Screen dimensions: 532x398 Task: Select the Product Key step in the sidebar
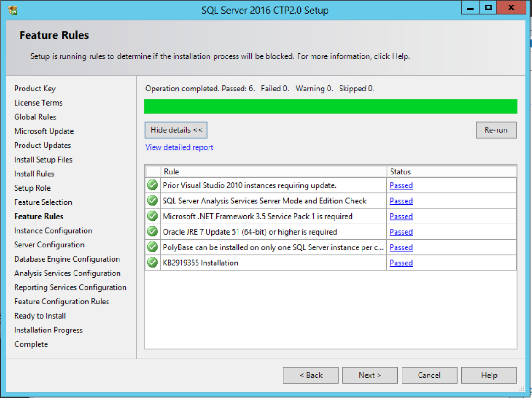tap(34, 89)
